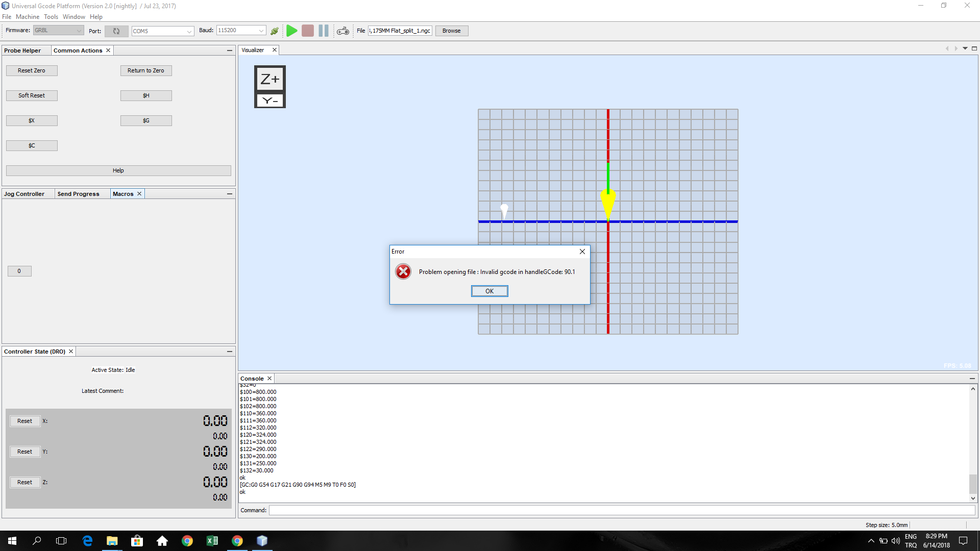Image resolution: width=980 pixels, height=551 pixels.
Task: Click the Pause button in toolbar
Action: click(x=324, y=31)
